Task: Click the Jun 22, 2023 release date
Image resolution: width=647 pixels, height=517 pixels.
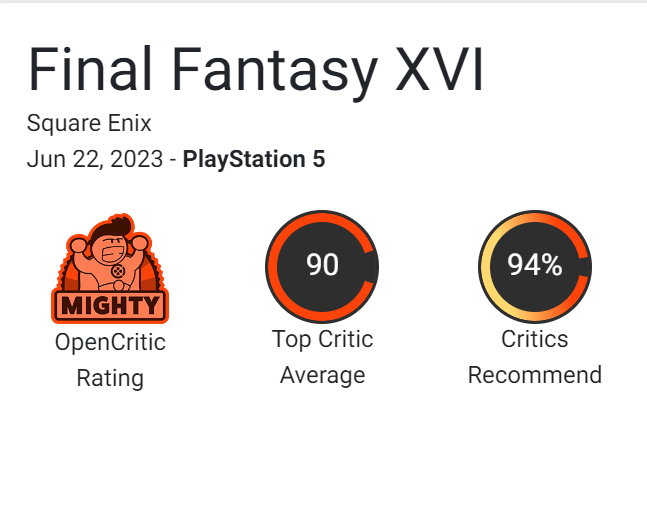Action: tap(96, 159)
